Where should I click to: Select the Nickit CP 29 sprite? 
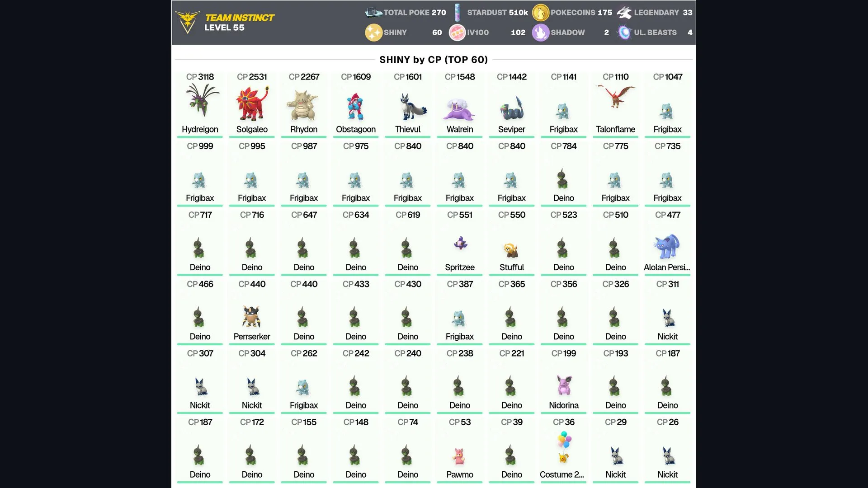pyautogui.click(x=616, y=456)
